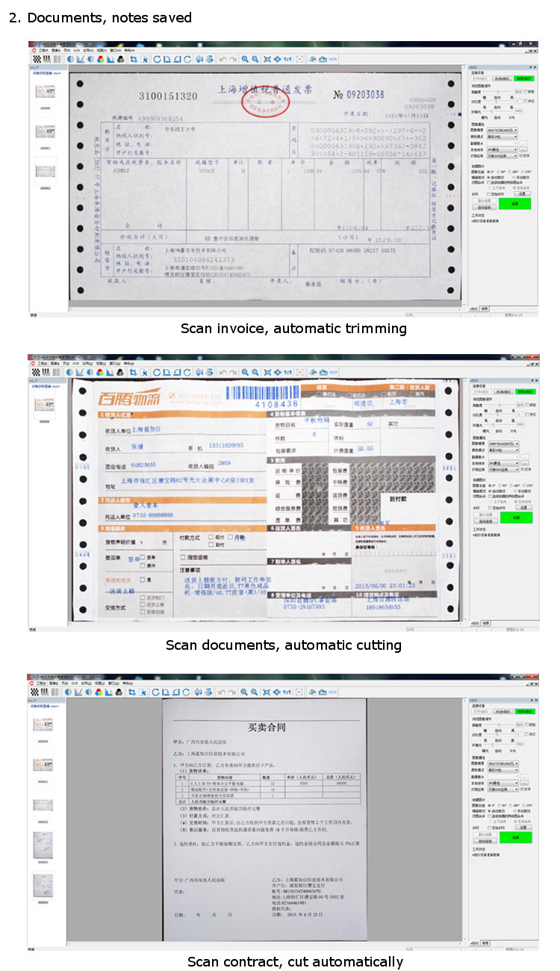Click the redo arrow in invoice window toolbar

(233, 59)
